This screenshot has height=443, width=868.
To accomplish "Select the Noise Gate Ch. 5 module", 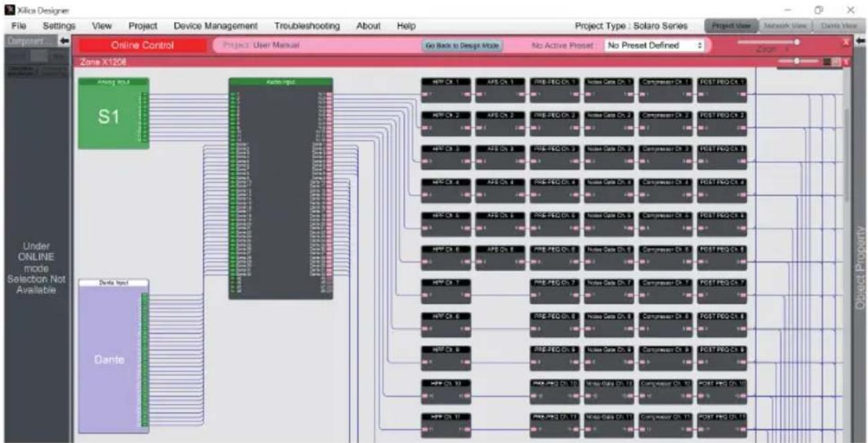I will pyautogui.click(x=609, y=224).
